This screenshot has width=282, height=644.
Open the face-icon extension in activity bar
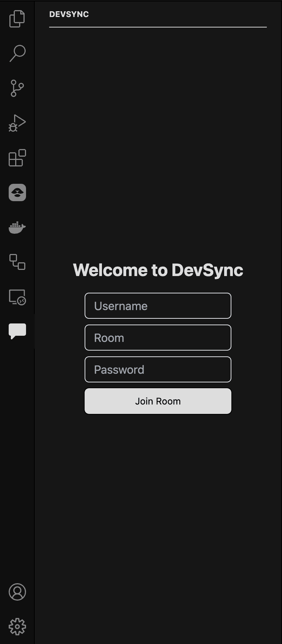(17, 192)
